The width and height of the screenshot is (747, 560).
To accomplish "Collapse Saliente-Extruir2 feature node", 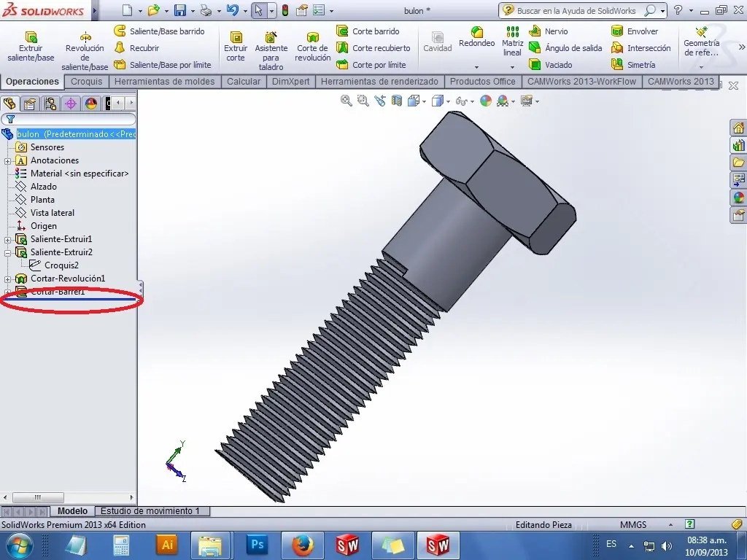I will 7,253.
